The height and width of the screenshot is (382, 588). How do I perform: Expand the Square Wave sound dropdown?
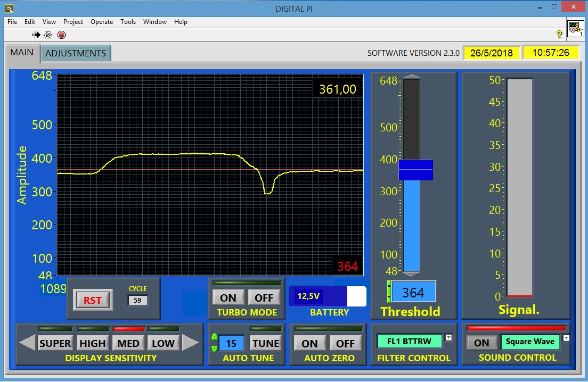566,338
